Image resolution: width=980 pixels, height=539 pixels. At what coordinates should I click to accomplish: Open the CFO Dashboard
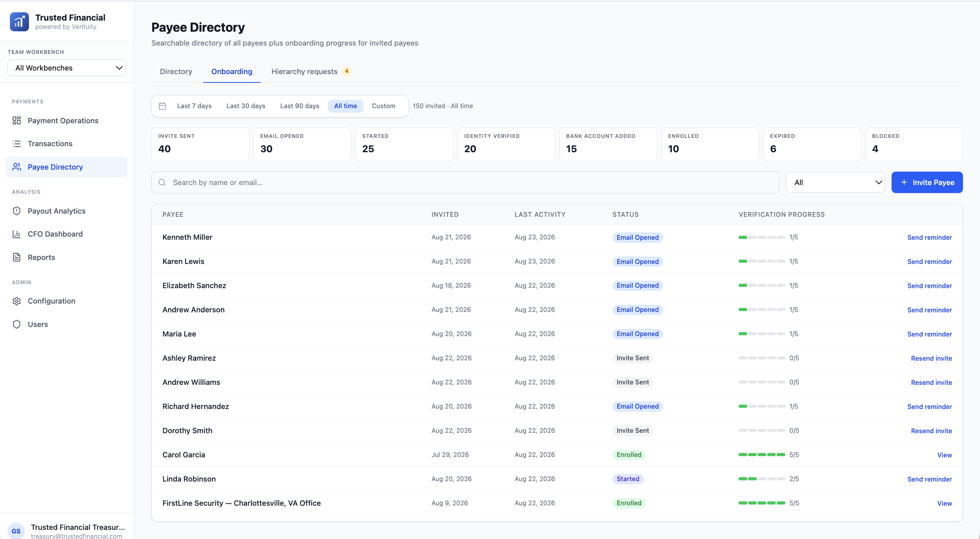coord(67,234)
